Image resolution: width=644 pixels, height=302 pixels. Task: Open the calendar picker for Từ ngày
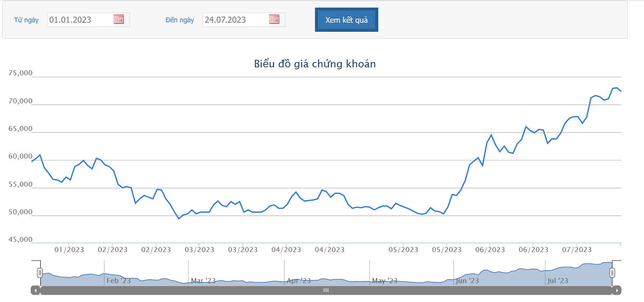(x=119, y=19)
